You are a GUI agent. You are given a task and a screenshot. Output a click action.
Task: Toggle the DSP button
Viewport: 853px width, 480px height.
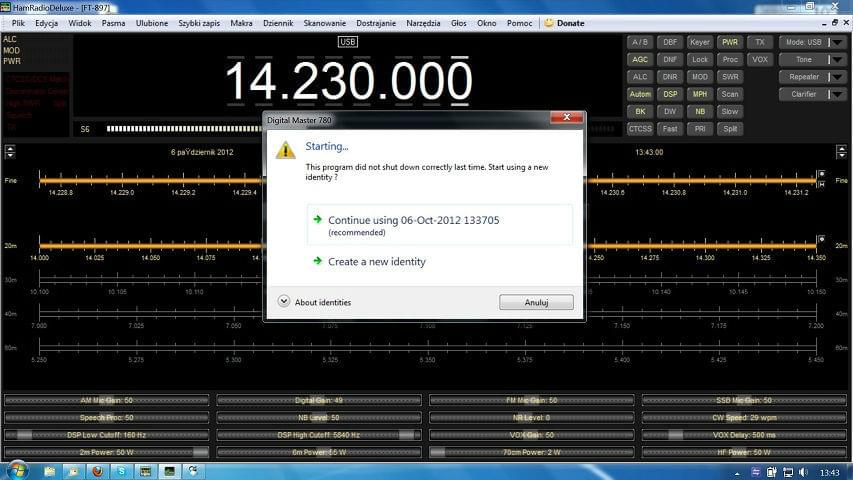click(x=670, y=94)
